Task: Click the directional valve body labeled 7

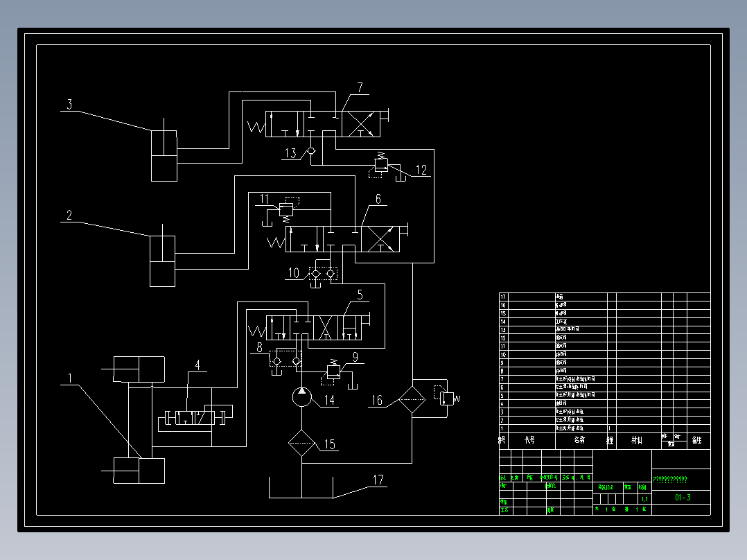Action: click(322, 124)
